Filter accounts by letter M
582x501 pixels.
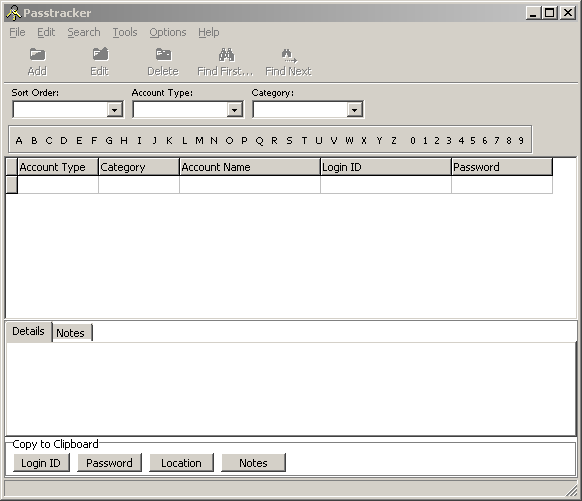(x=199, y=141)
